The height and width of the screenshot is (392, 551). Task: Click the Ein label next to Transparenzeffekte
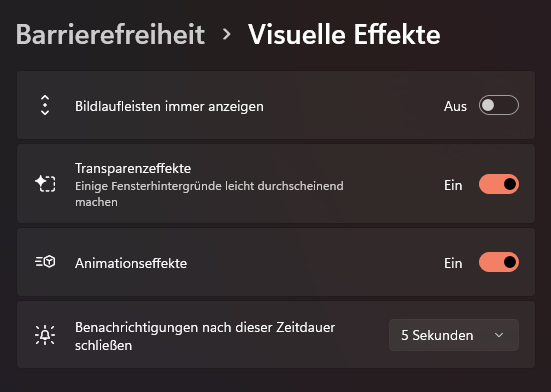[453, 185]
